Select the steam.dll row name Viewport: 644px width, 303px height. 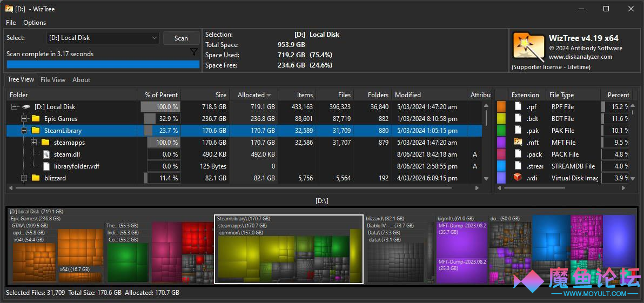(68, 154)
